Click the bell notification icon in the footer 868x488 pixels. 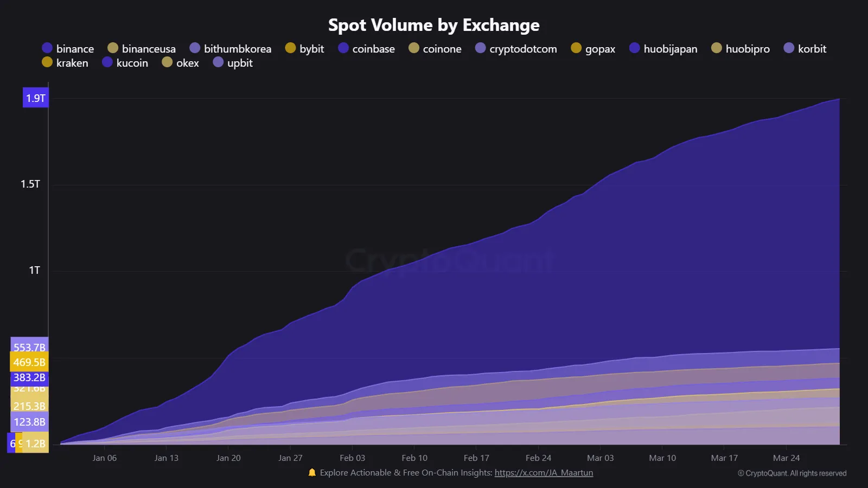(311, 472)
